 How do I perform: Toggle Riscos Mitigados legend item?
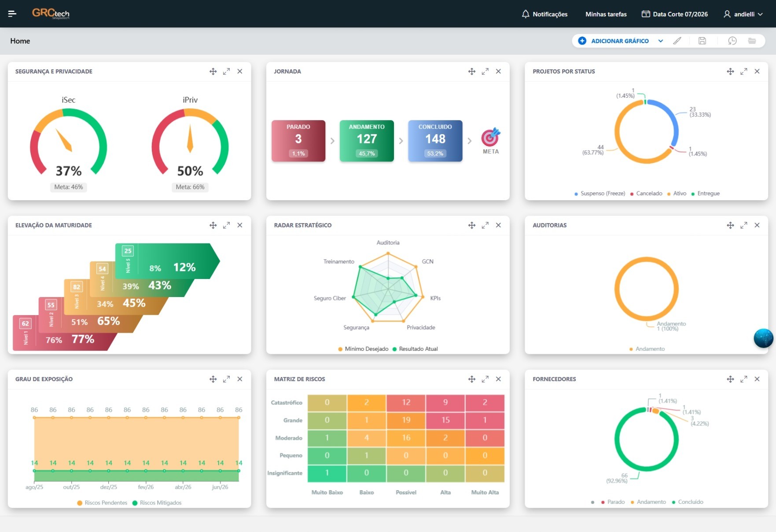click(x=157, y=503)
